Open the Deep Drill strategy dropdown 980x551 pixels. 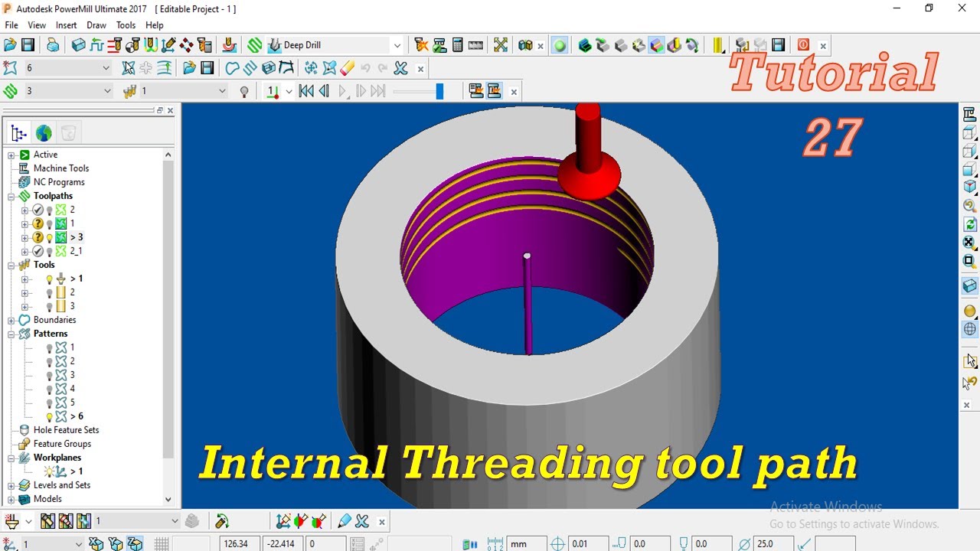397,45
